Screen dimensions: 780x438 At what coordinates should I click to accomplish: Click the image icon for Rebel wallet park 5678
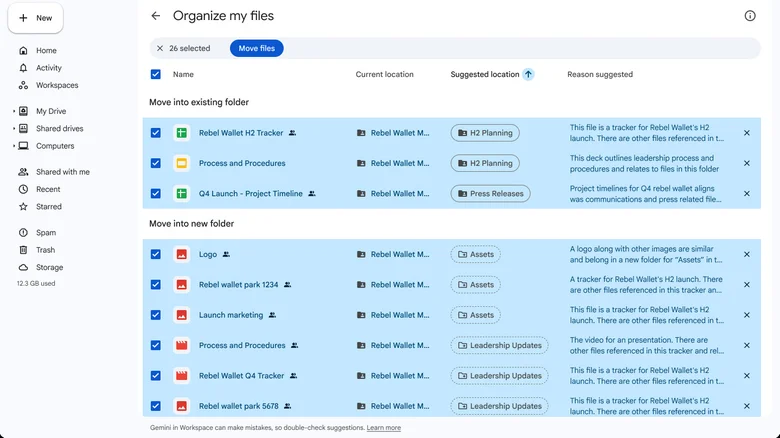(x=182, y=406)
